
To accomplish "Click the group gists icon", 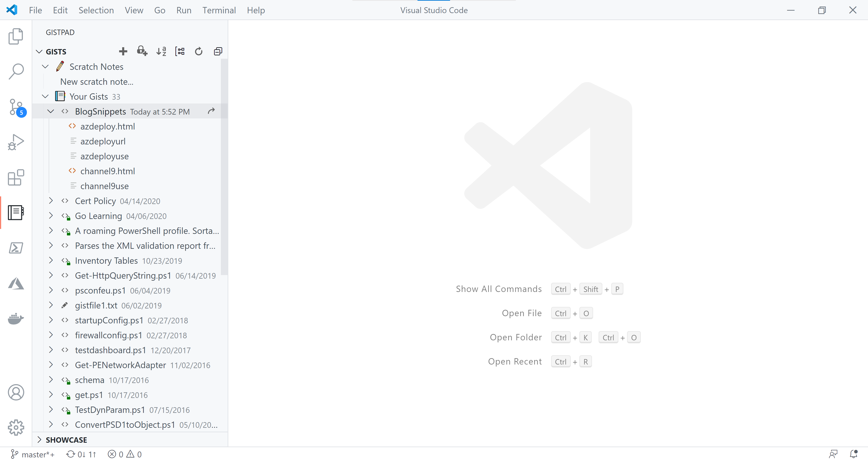I will coord(180,51).
